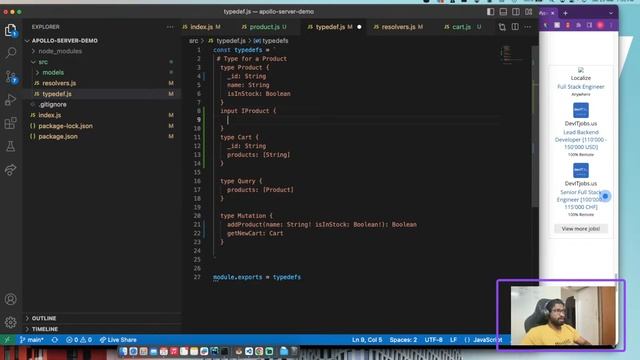Open editor More Actions ellipsis

(528, 27)
